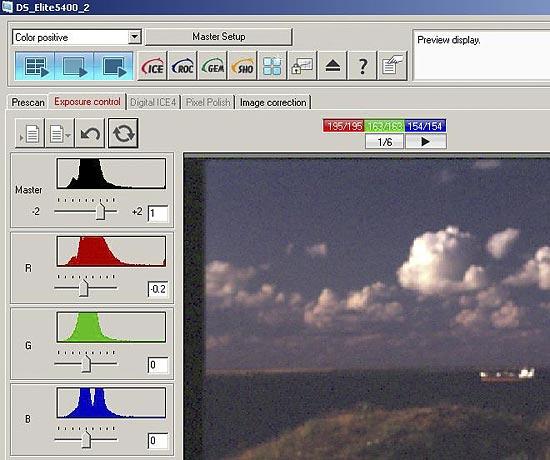Toggle Digital GEM grain reduction

212,66
